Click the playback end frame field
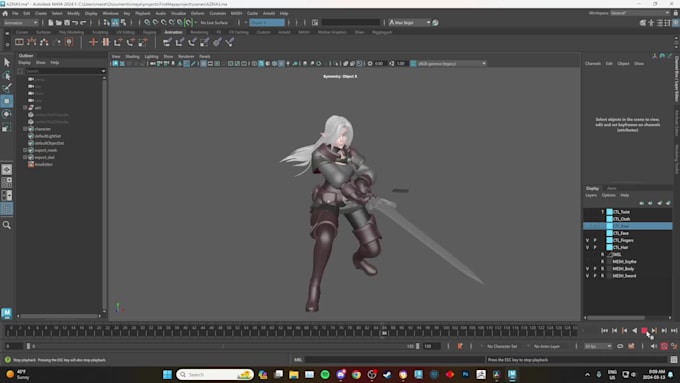 click(x=431, y=346)
